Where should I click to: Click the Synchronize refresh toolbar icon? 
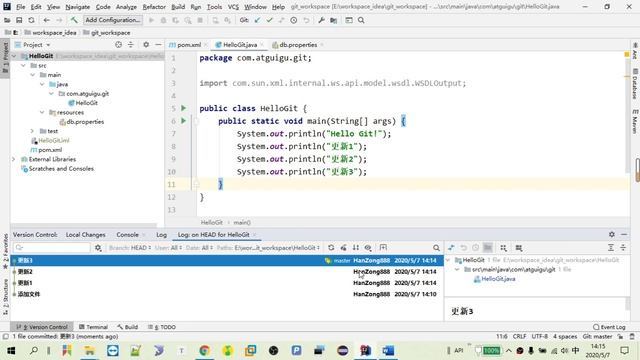click(31, 20)
